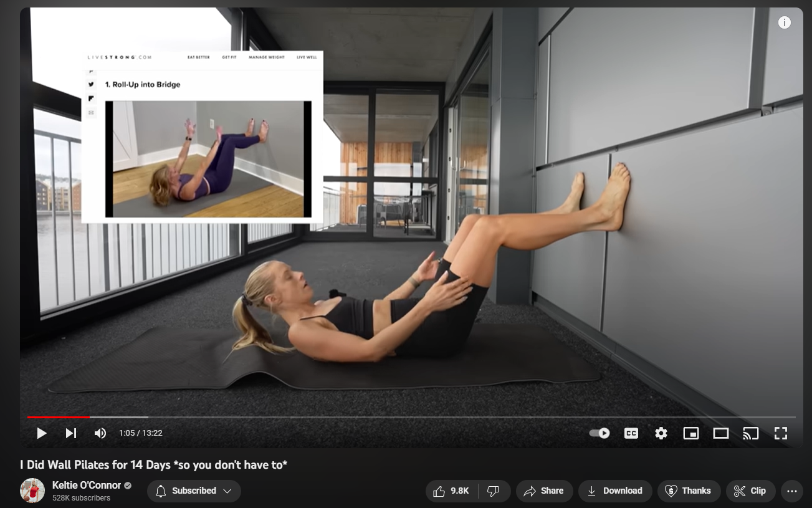
Task: Send a Thanks to the creator
Action: pyautogui.click(x=689, y=491)
